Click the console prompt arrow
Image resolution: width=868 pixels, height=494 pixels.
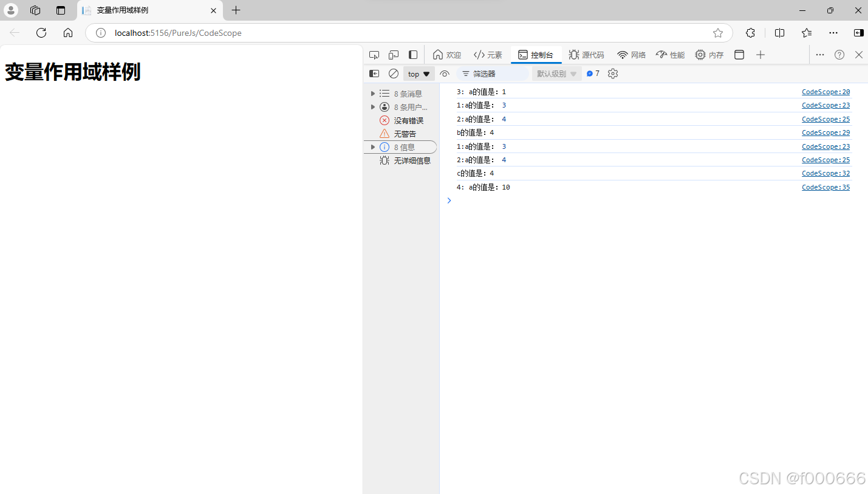pos(449,201)
